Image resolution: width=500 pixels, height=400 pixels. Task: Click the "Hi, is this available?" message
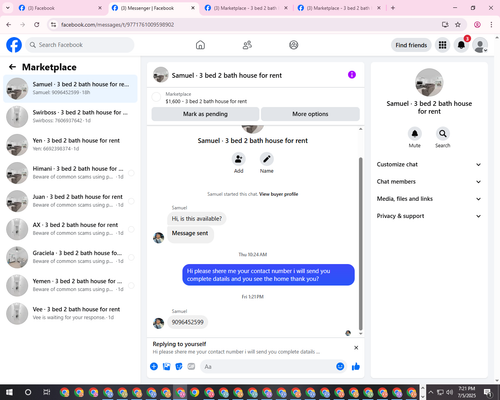pyautogui.click(x=197, y=219)
